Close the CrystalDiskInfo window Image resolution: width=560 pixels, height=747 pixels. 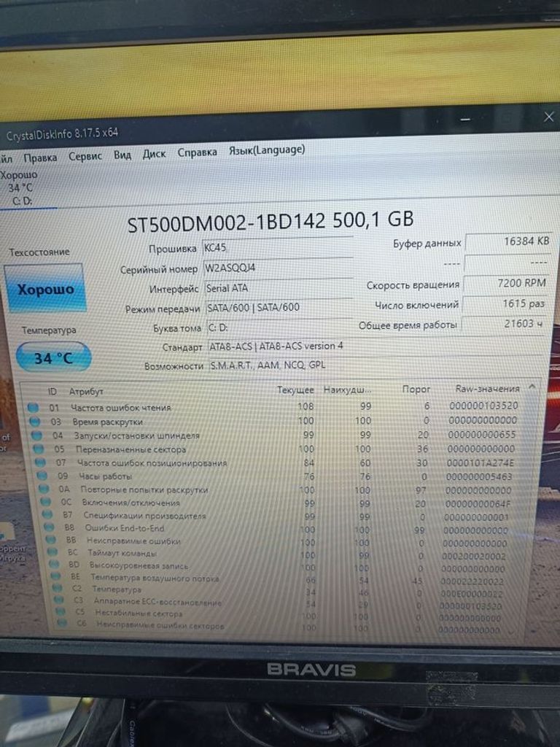click(548, 117)
